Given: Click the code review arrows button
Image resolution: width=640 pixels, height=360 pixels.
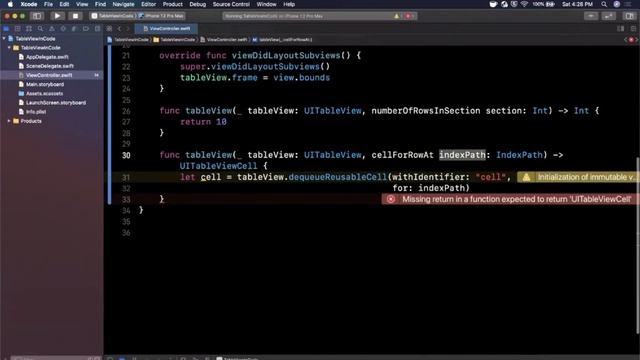Looking at the screenshot, I should tap(609, 16).
